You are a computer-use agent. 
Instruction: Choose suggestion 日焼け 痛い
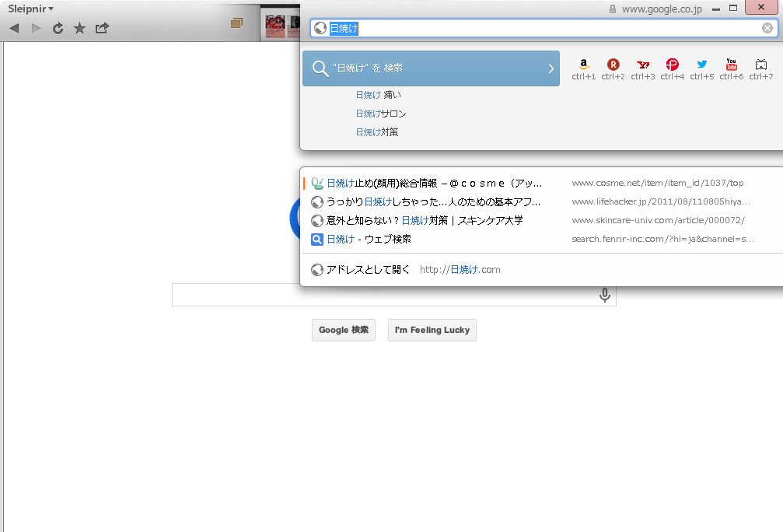click(x=378, y=95)
